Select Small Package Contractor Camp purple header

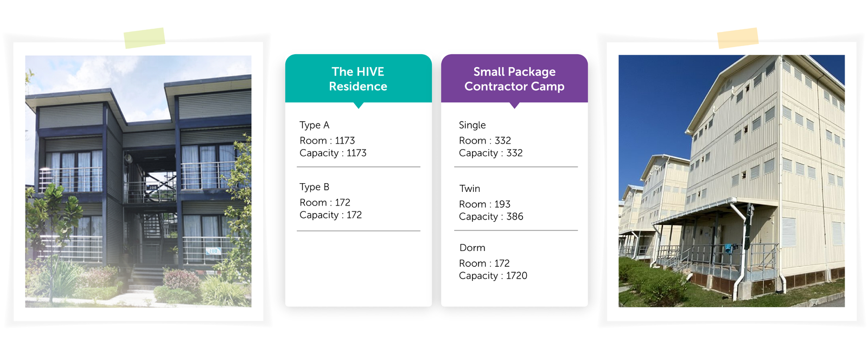514,78
